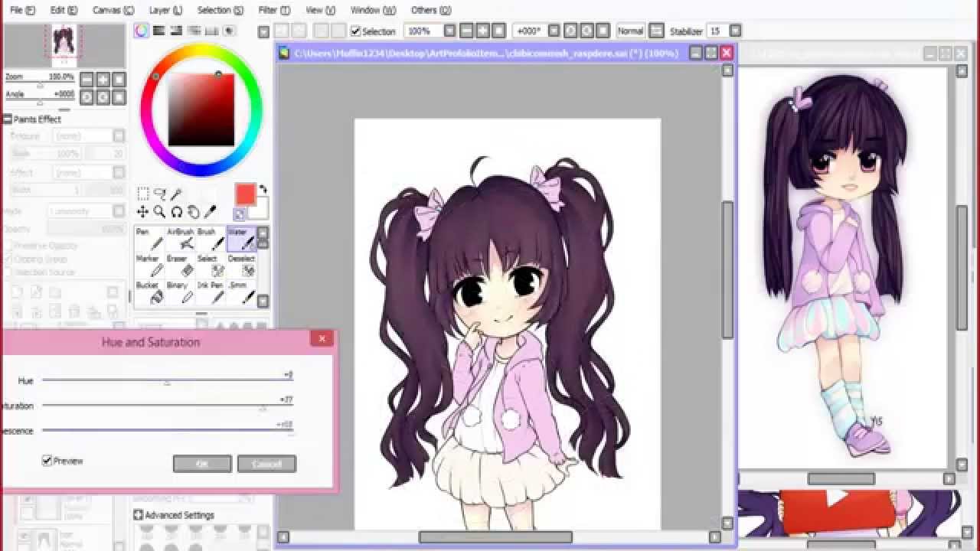Click the Normal view mode button
This screenshot has width=980, height=551.
click(x=630, y=31)
